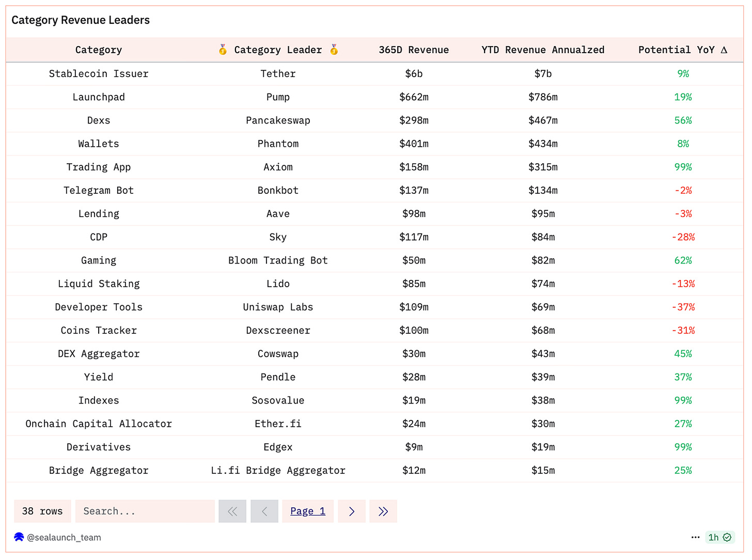Go to the next page arrow
Image resolution: width=752 pixels, height=560 pixels.
tap(352, 511)
